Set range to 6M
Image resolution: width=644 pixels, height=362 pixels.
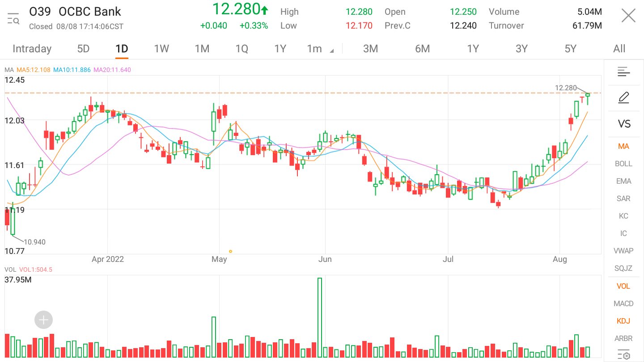coord(422,49)
